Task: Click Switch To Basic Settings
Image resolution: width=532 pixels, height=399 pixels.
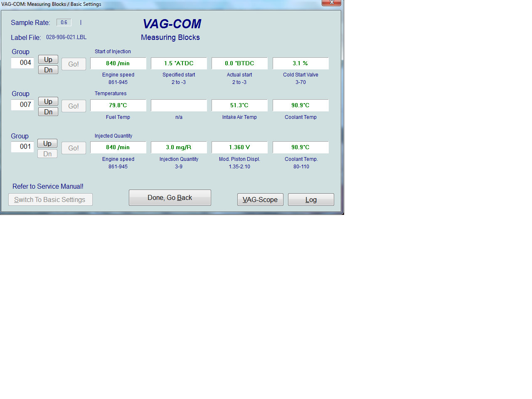Action: [x=50, y=200]
